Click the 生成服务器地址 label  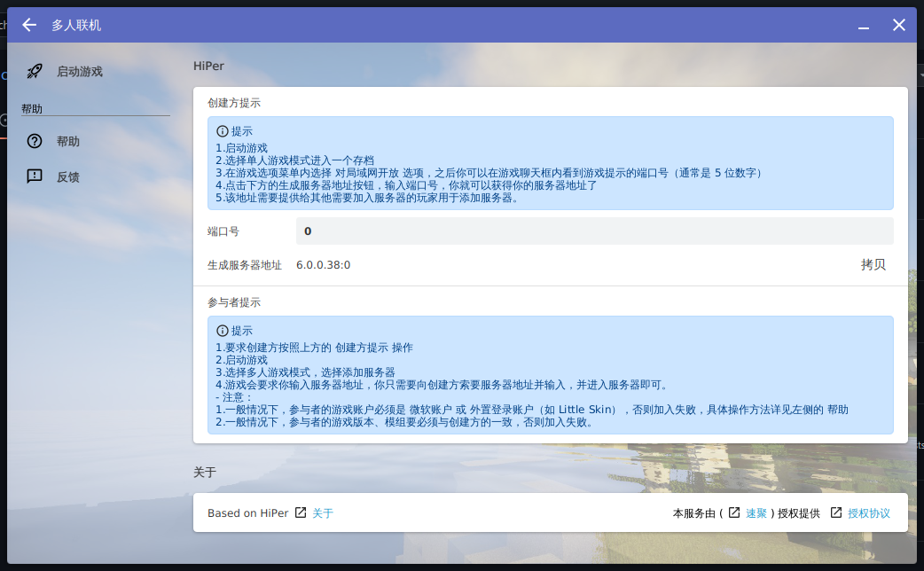pos(245,265)
